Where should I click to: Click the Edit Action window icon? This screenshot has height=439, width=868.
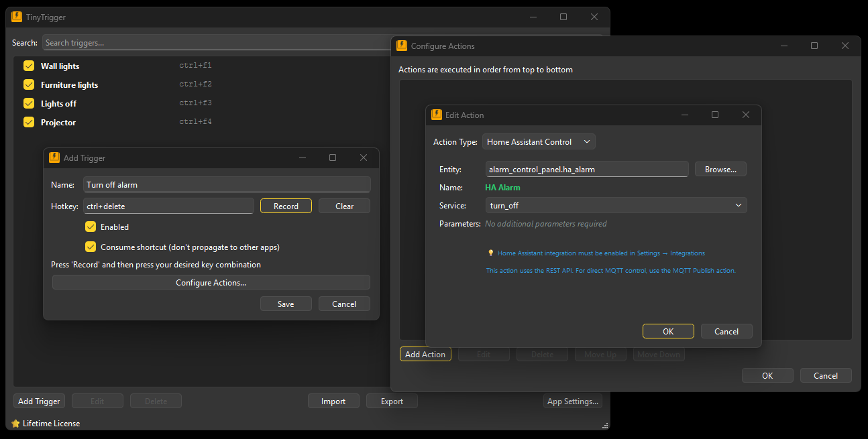(436, 115)
